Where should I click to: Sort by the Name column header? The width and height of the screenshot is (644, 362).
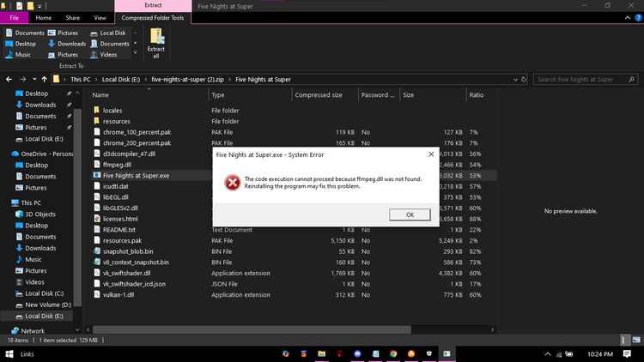pos(149,95)
